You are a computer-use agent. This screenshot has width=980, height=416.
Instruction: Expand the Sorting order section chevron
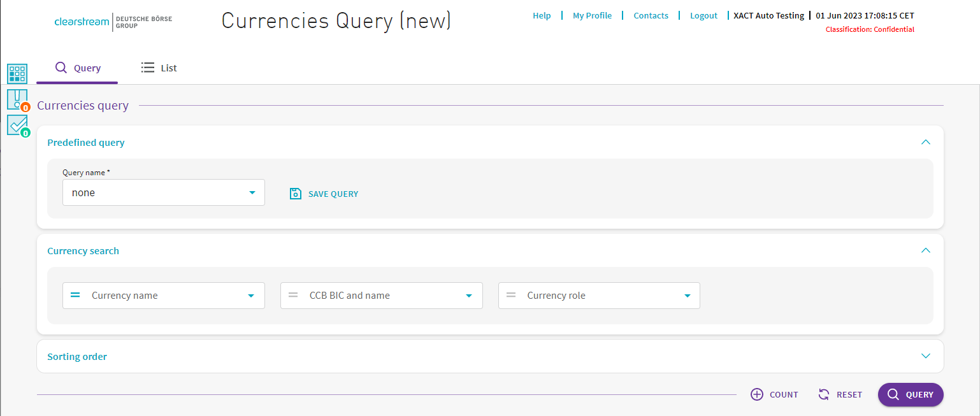pyautogui.click(x=926, y=356)
